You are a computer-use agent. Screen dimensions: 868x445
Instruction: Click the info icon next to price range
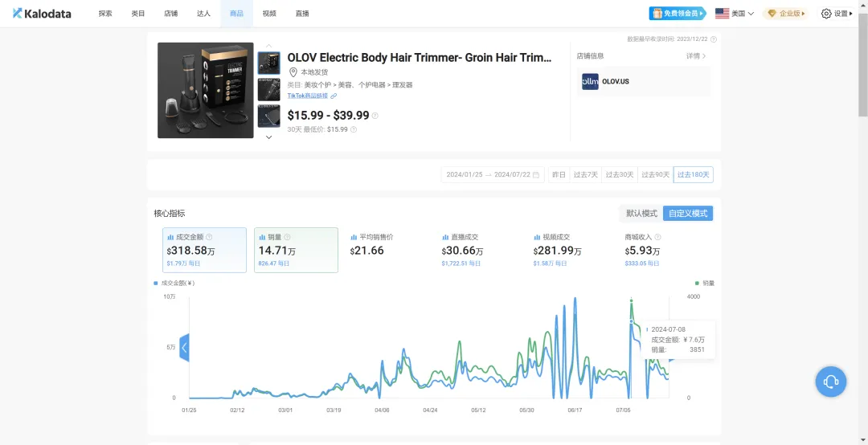(375, 116)
